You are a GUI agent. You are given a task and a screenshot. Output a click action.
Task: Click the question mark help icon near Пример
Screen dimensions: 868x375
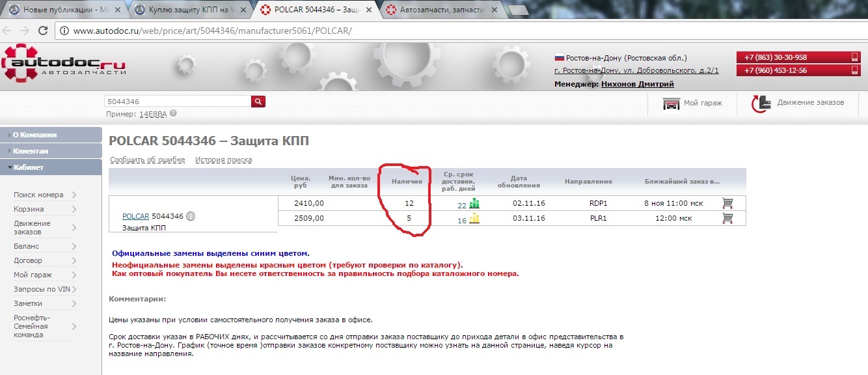coord(173,113)
